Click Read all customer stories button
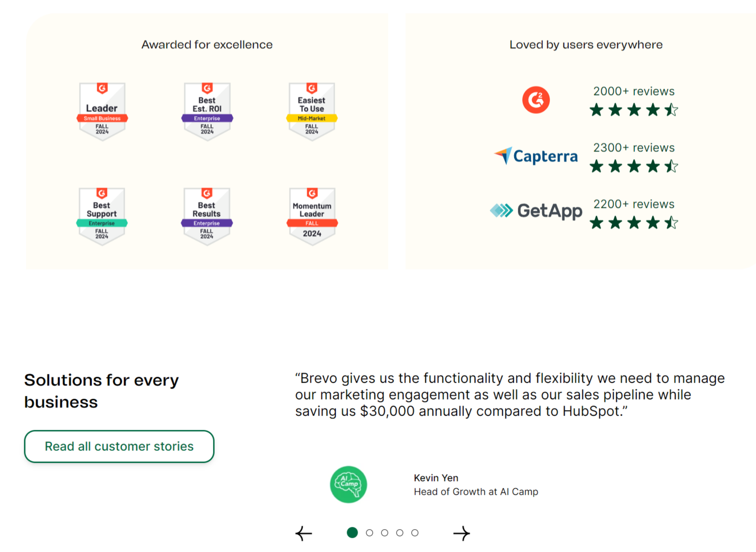756x552 pixels. click(119, 446)
